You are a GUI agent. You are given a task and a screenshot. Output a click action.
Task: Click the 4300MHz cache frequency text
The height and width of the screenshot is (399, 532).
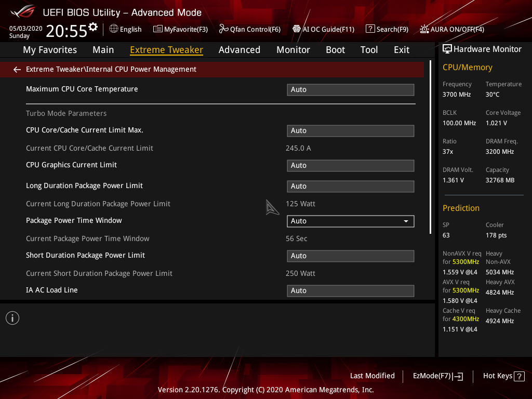point(465,319)
